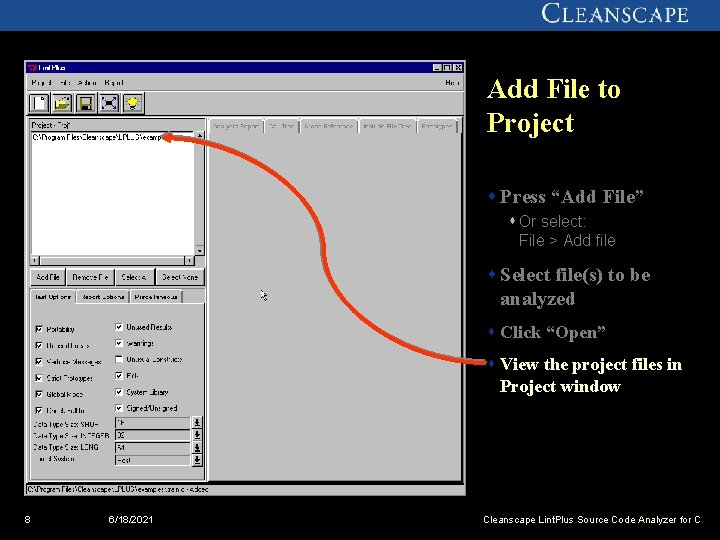Click the project list scroll up arrow
This screenshot has width=720, height=540.
click(x=199, y=136)
